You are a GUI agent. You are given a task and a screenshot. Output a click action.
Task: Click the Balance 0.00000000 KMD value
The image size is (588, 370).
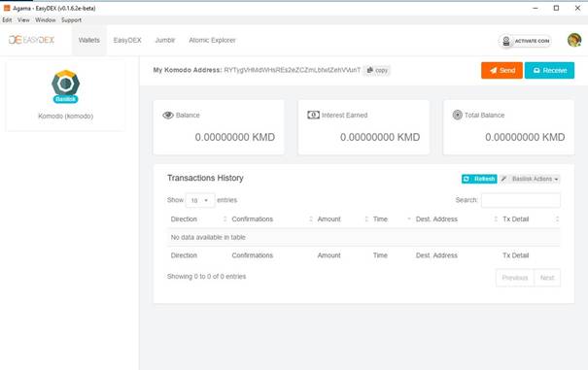[x=235, y=137]
